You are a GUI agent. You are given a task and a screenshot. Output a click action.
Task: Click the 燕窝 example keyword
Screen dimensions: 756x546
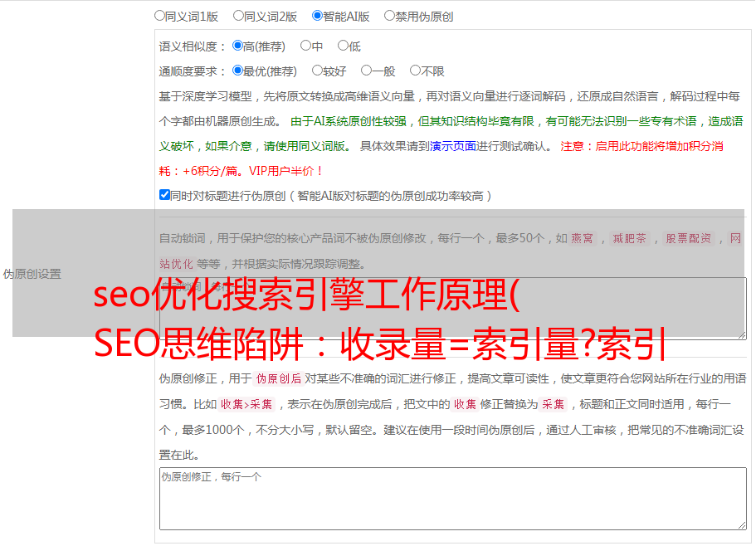point(582,238)
